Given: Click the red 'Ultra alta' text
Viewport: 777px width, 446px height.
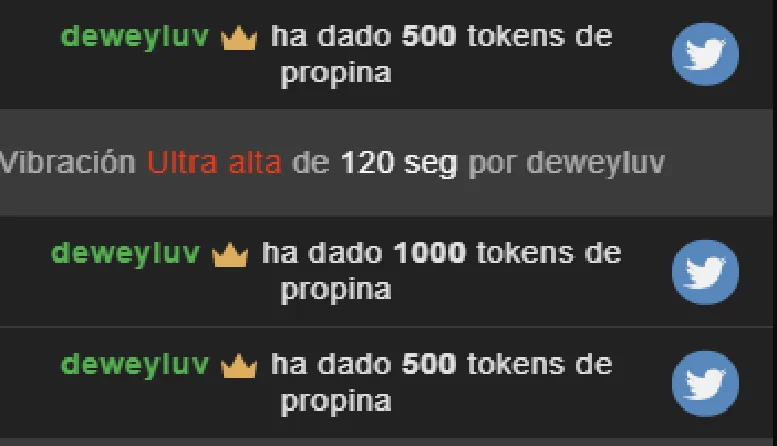Looking at the screenshot, I should 215,163.
